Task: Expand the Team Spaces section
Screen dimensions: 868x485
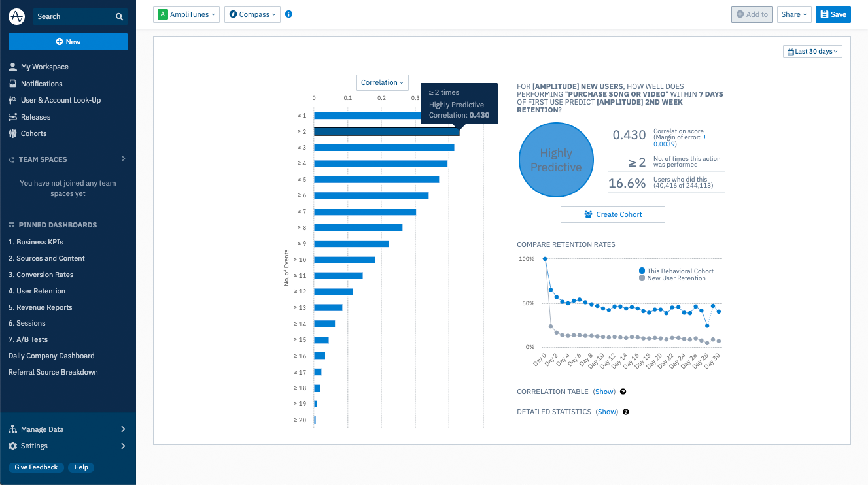Action: coord(123,159)
